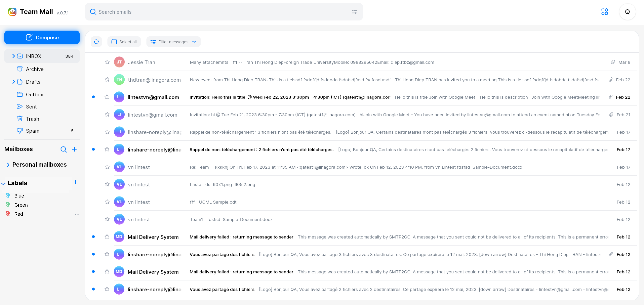Refresh the message list
The width and height of the screenshot is (644, 305).
point(96,42)
